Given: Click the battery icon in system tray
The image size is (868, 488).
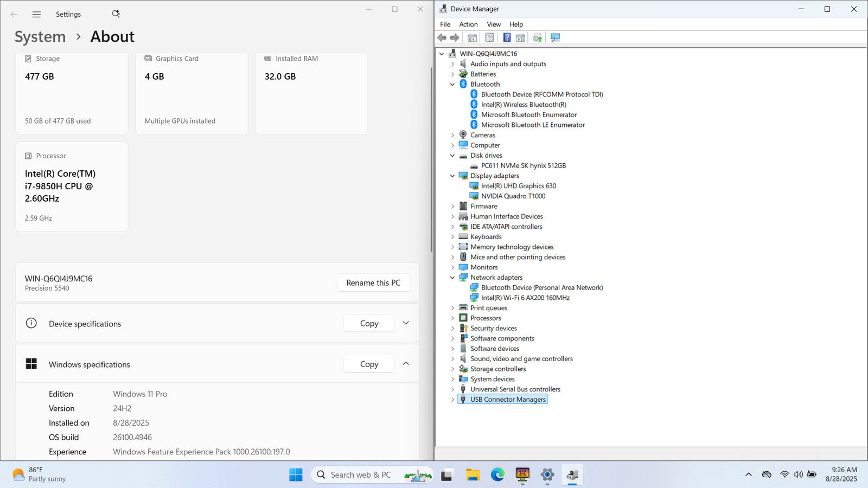Looking at the screenshot, I should pyautogui.click(x=812, y=474).
